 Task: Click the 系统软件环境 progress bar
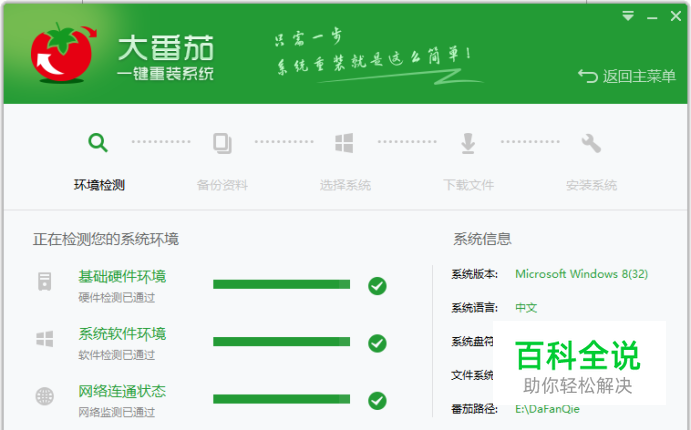pos(282,342)
